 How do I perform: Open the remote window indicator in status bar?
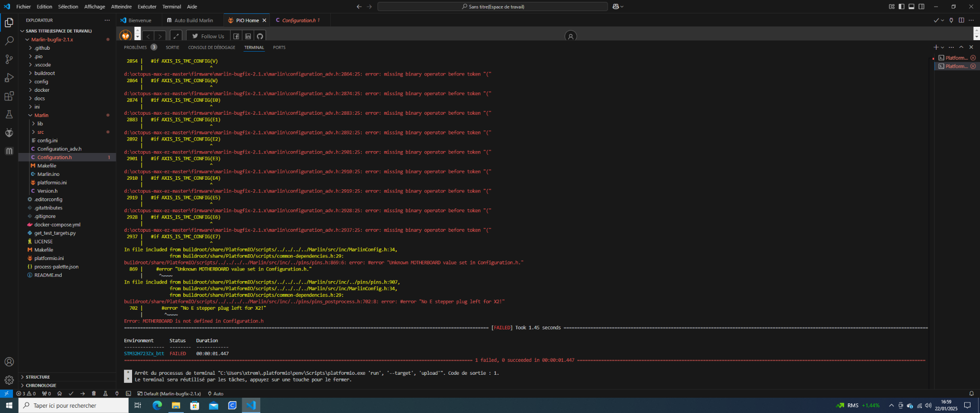pos(6,394)
